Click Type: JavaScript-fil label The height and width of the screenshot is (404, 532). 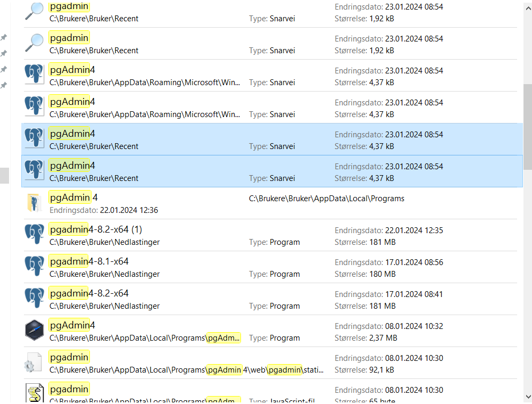(281, 401)
